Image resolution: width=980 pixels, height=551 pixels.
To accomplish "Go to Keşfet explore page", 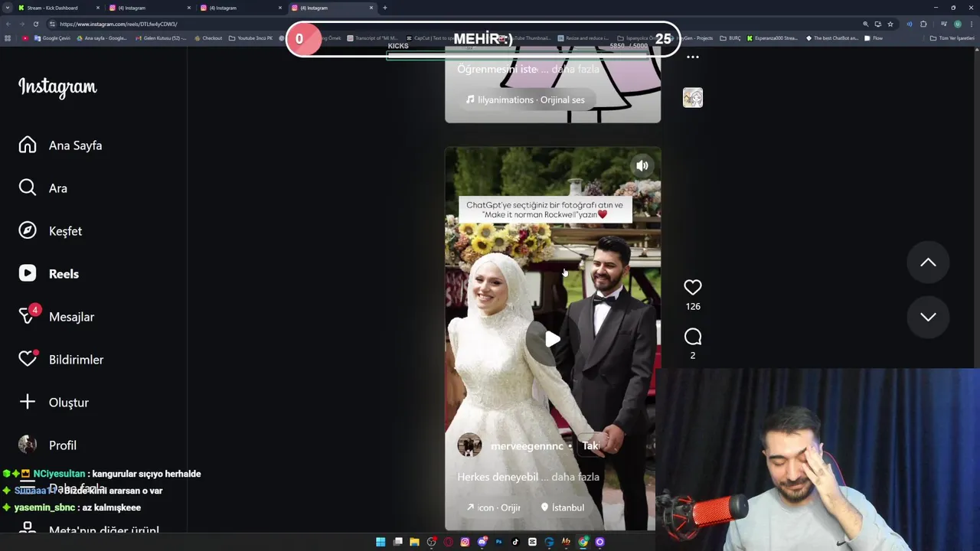I will 51,231.
